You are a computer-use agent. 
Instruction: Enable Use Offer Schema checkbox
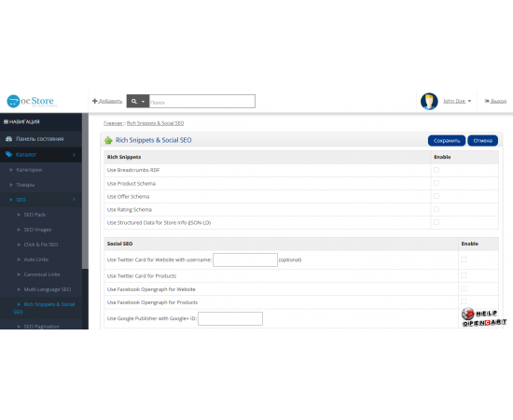click(x=437, y=196)
